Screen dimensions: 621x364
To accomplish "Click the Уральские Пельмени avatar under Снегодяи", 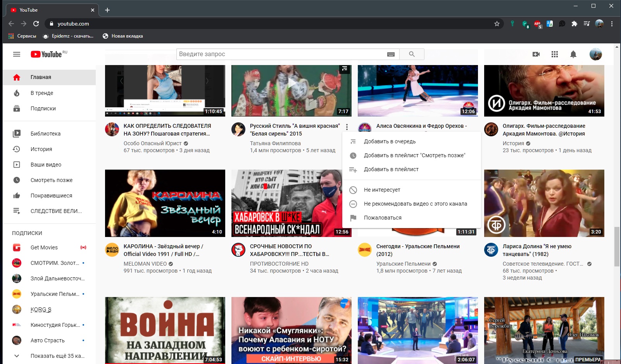I will [365, 250].
